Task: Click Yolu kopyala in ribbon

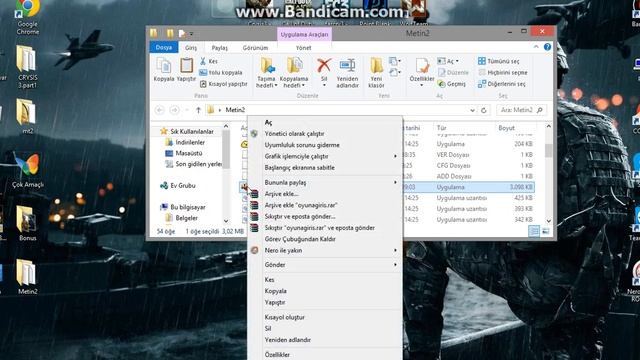Action: click(221, 73)
